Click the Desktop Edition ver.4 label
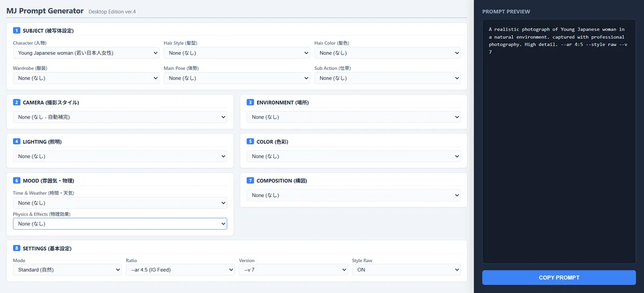The width and height of the screenshot is (644, 293). (112, 12)
